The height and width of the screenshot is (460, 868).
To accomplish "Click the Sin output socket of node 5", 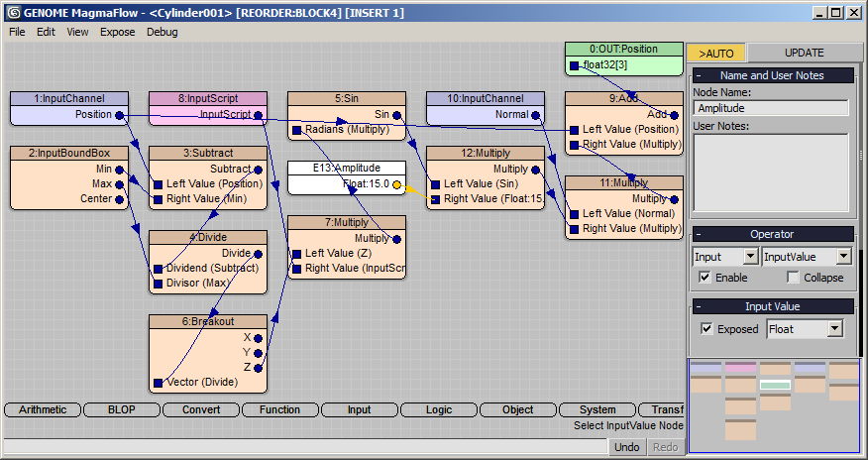I will click(x=397, y=115).
